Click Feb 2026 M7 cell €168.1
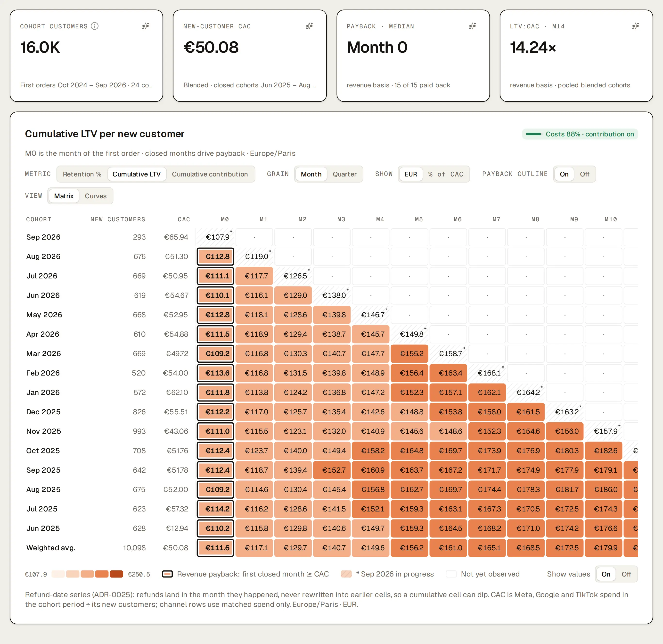This screenshot has width=663, height=644. point(487,373)
